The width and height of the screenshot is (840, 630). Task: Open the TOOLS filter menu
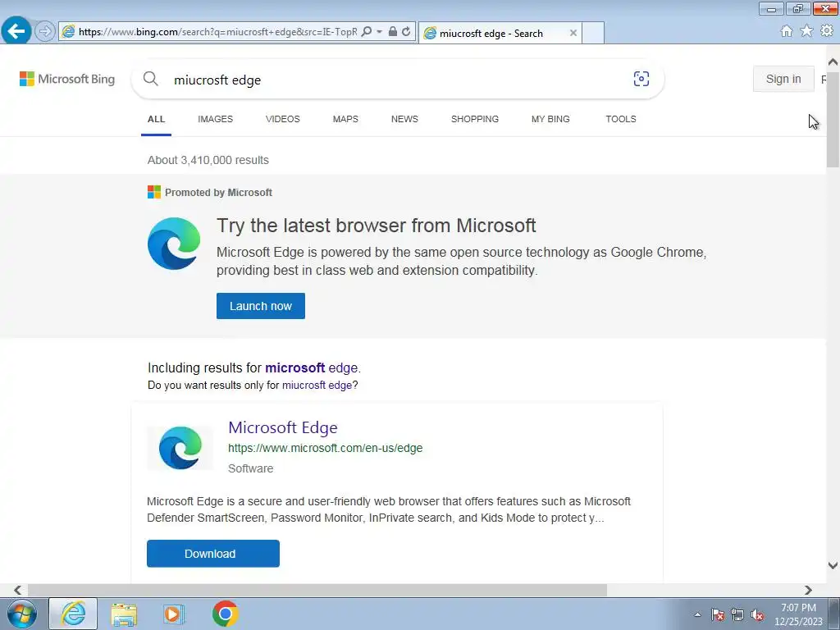click(621, 119)
